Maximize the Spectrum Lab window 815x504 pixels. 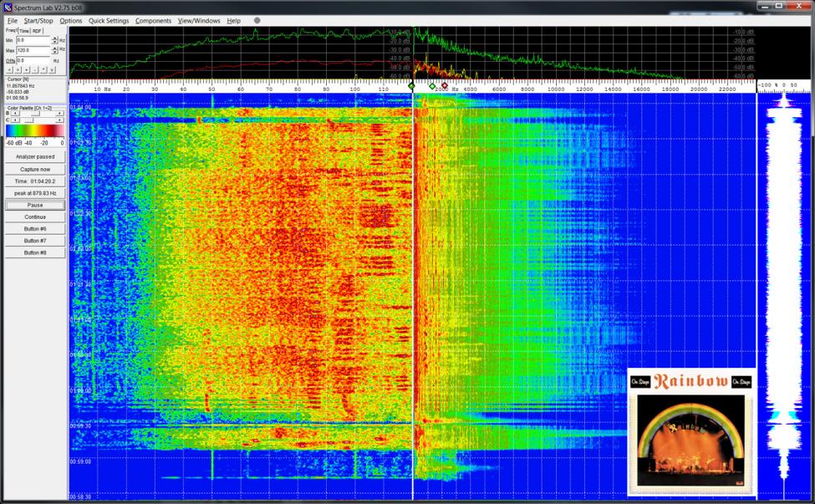[x=778, y=6]
